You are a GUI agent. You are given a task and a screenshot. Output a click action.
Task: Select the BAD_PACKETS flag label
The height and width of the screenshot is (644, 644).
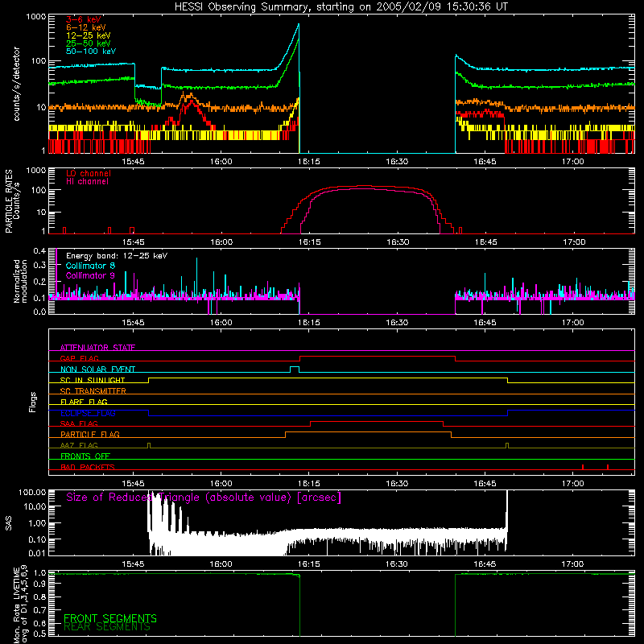[88, 467]
